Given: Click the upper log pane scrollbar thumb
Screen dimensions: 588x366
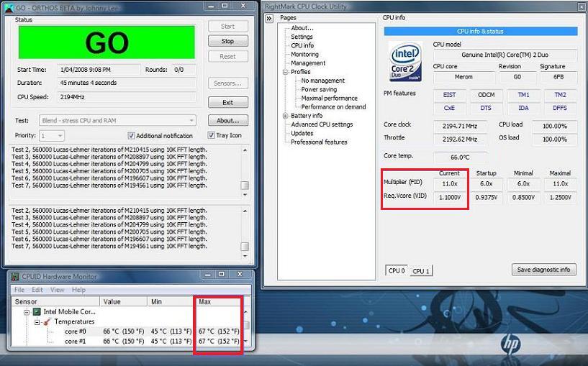Looking at the screenshot, I should [245, 186].
